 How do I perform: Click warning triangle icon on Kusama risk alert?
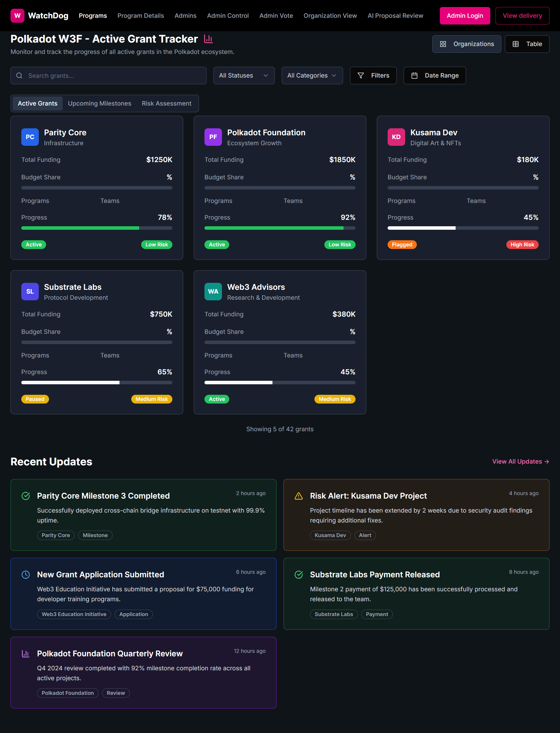(299, 496)
